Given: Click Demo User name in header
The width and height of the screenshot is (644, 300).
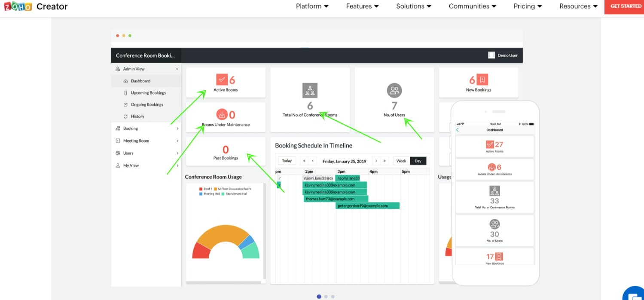Looking at the screenshot, I should tap(507, 55).
